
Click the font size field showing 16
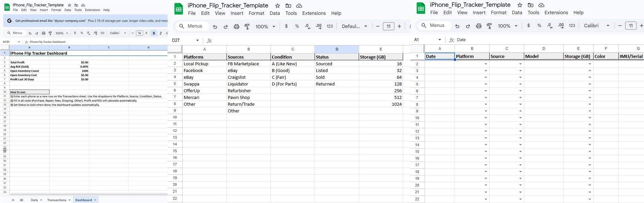(x=139, y=33)
